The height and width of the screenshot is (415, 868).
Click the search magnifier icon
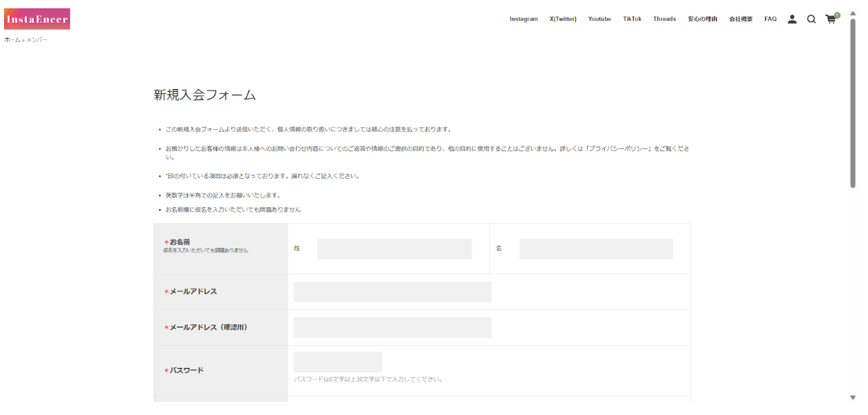pos(811,19)
